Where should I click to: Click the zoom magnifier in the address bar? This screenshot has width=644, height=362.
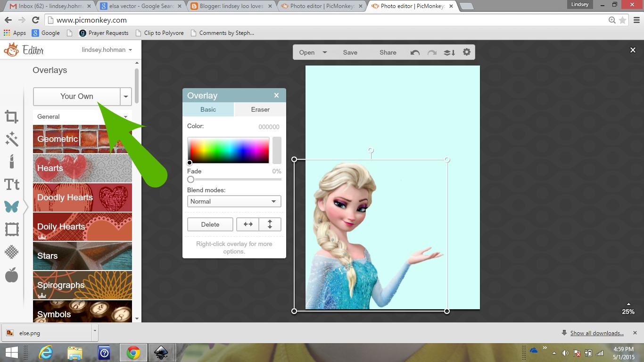pos(612,20)
